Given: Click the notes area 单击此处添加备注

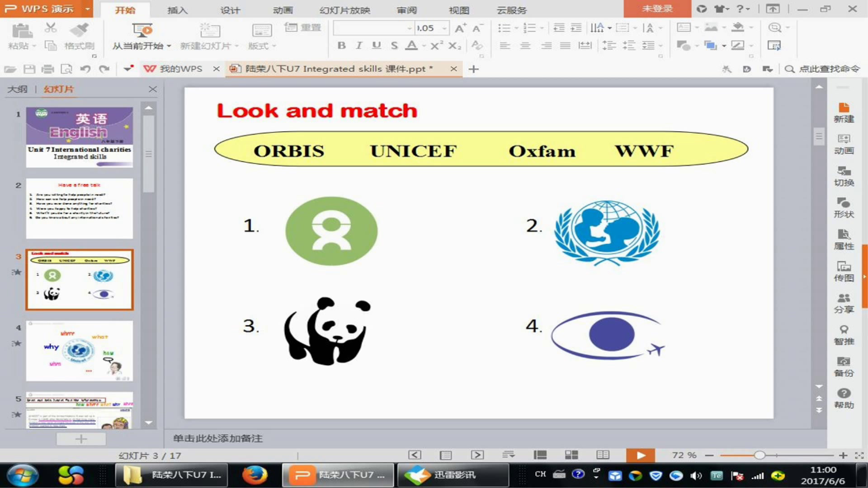Looking at the screenshot, I should 217,438.
